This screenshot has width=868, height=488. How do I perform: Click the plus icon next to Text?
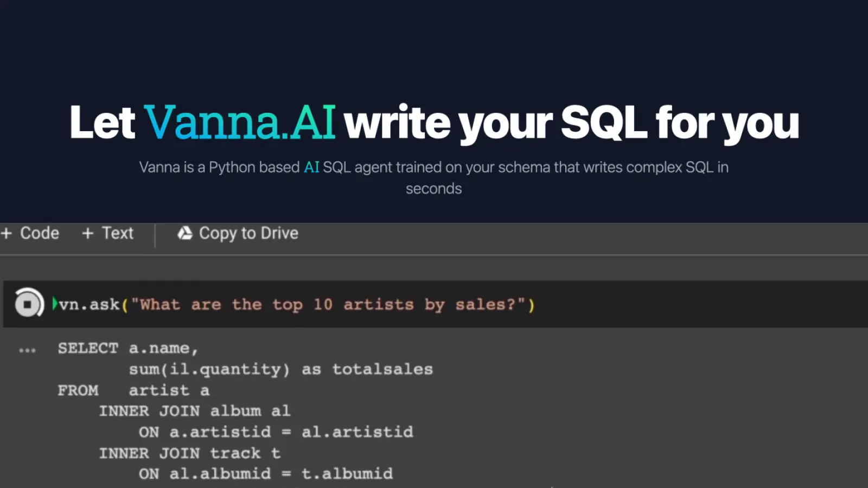87,233
